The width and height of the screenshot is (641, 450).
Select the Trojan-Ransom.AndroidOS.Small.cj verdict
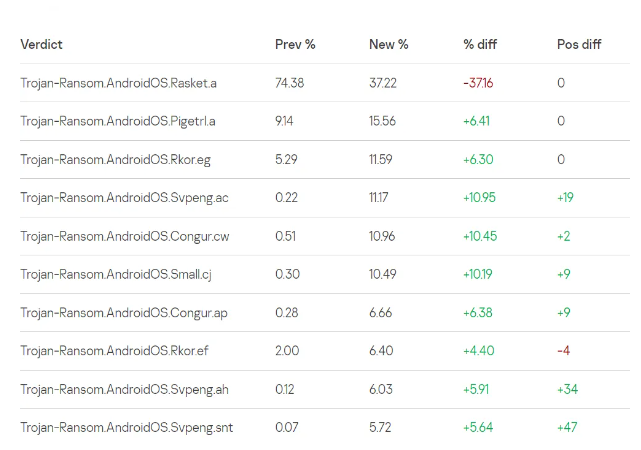(116, 275)
